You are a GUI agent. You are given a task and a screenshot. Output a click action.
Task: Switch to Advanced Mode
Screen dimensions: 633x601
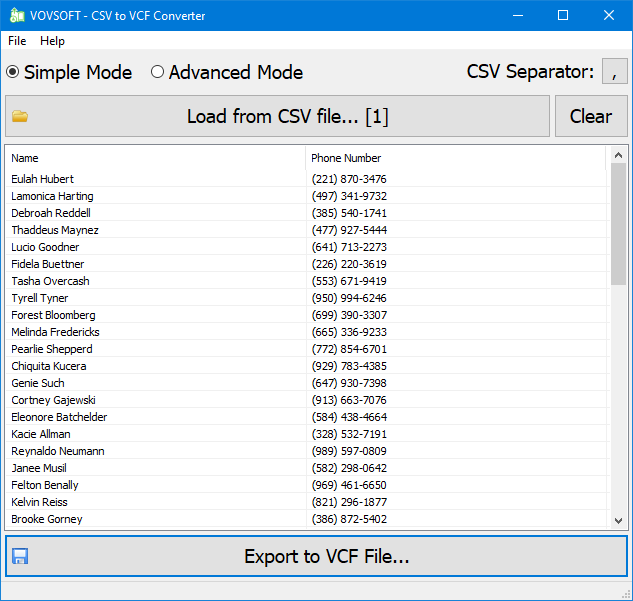click(158, 72)
